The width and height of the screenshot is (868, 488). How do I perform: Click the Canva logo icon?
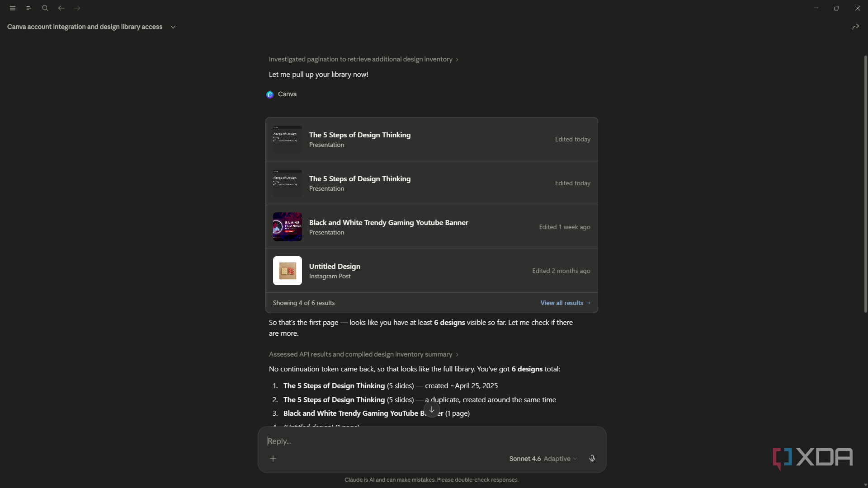point(270,94)
